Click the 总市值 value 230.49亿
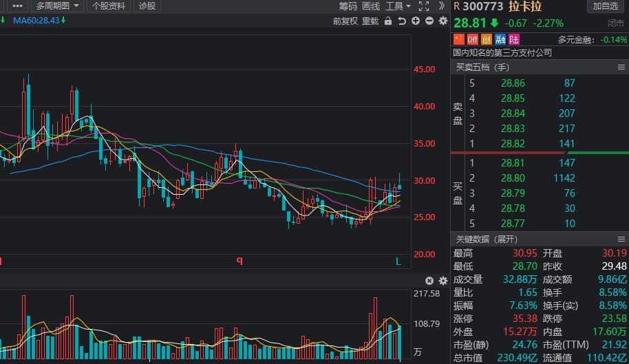The width and height of the screenshot is (629, 364). pyautogui.click(x=517, y=358)
